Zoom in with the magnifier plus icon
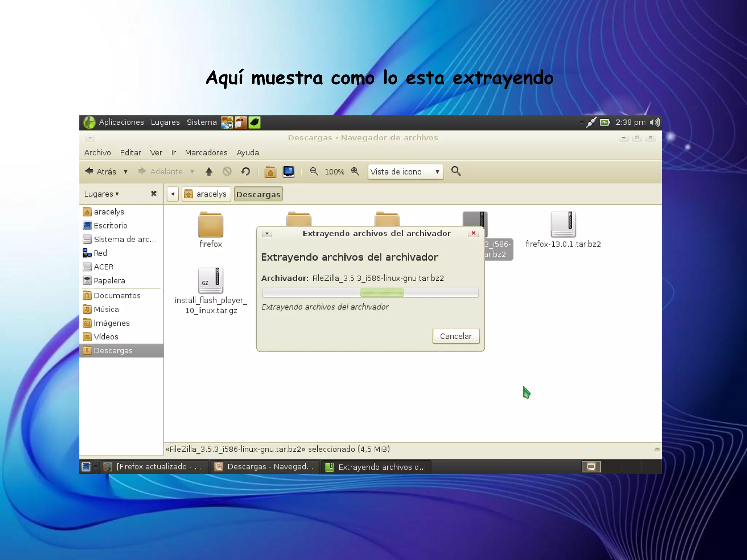 click(355, 171)
